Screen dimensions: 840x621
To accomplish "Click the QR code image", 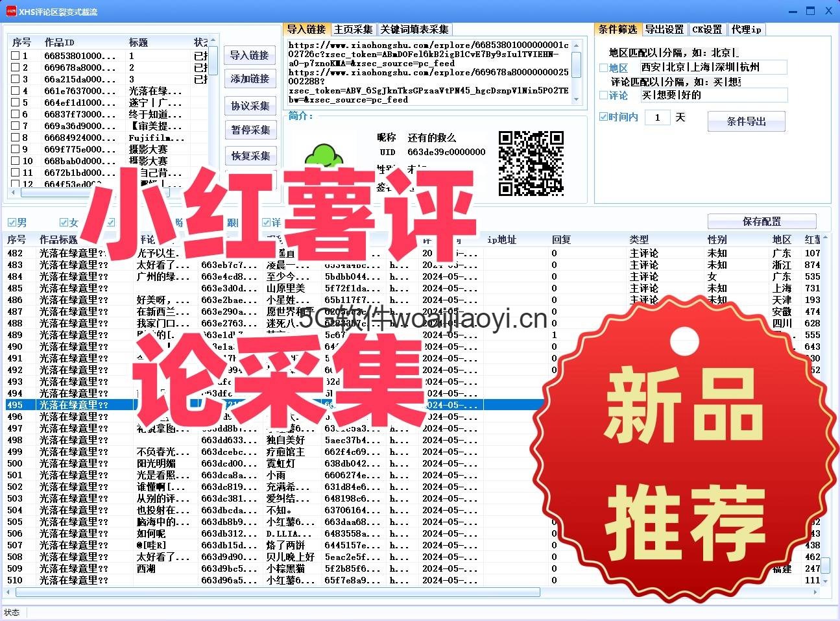I will pyautogui.click(x=531, y=163).
